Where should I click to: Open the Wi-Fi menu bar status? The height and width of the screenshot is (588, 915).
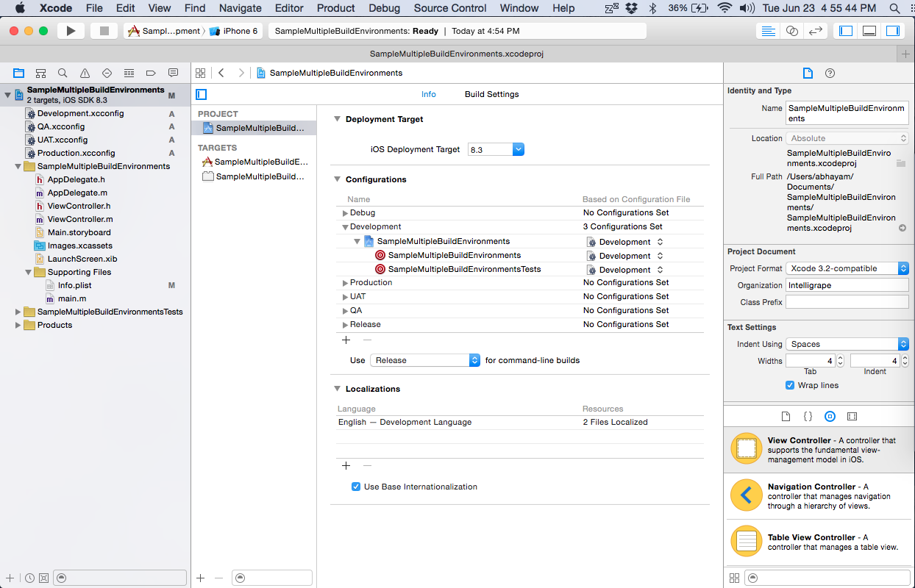pos(725,8)
